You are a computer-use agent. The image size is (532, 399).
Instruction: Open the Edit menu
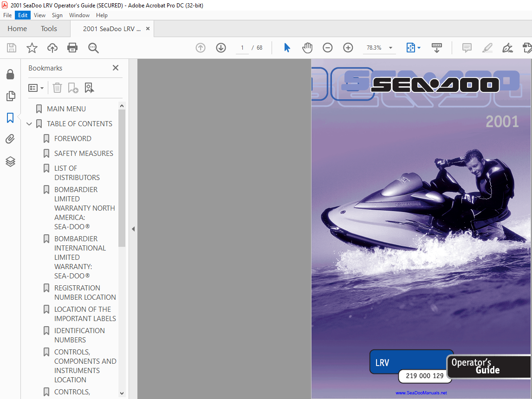tap(23, 15)
